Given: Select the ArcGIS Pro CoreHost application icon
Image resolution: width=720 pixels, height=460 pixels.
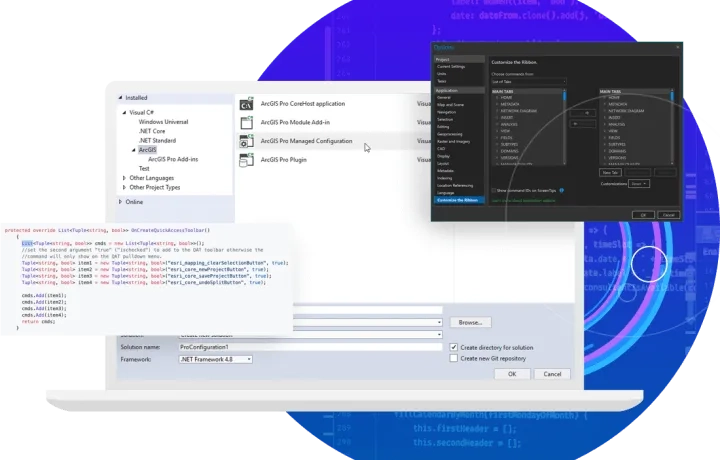Looking at the screenshot, I should click(246, 103).
